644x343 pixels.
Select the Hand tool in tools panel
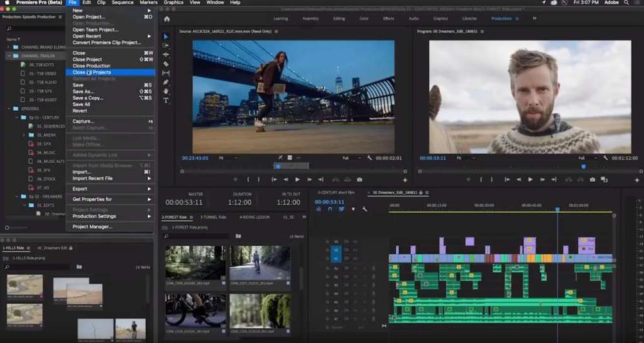pyautogui.click(x=166, y=91)
